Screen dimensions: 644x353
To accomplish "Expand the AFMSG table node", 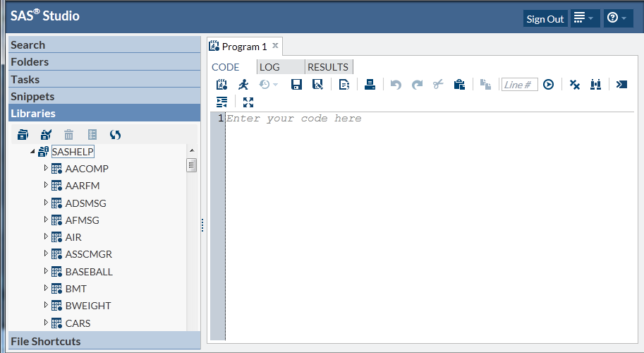I will coord(46,220).
